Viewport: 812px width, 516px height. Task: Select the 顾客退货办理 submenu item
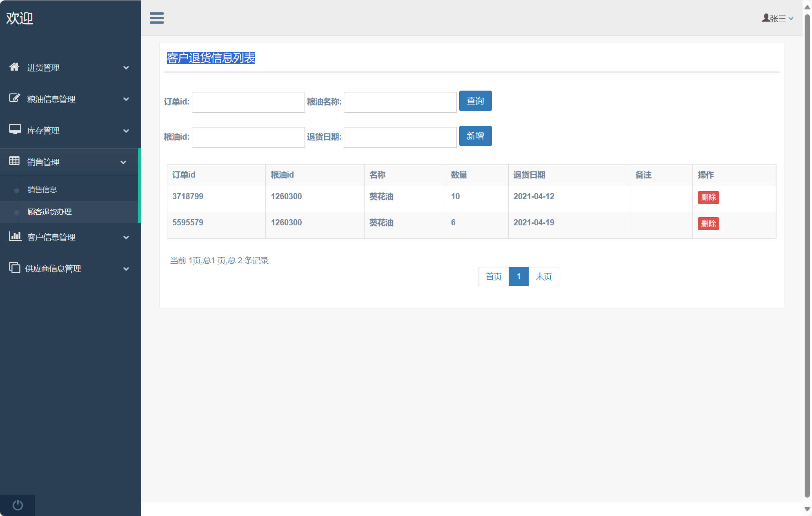point(49,212)
